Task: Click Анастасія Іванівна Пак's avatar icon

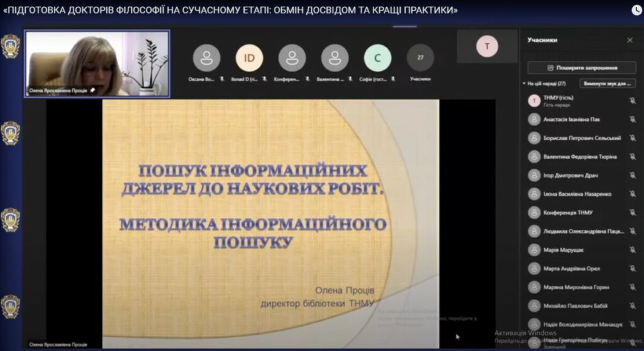Action: pos(534,120)
